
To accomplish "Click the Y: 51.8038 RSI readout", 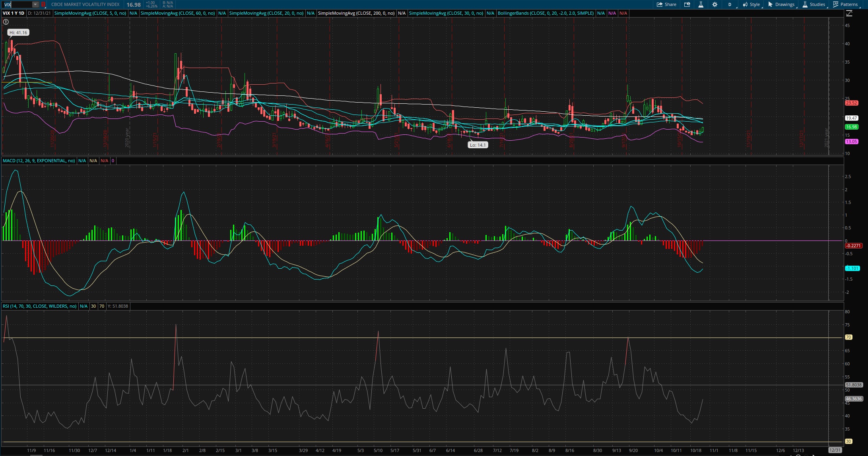I will [x=118, y=306].
